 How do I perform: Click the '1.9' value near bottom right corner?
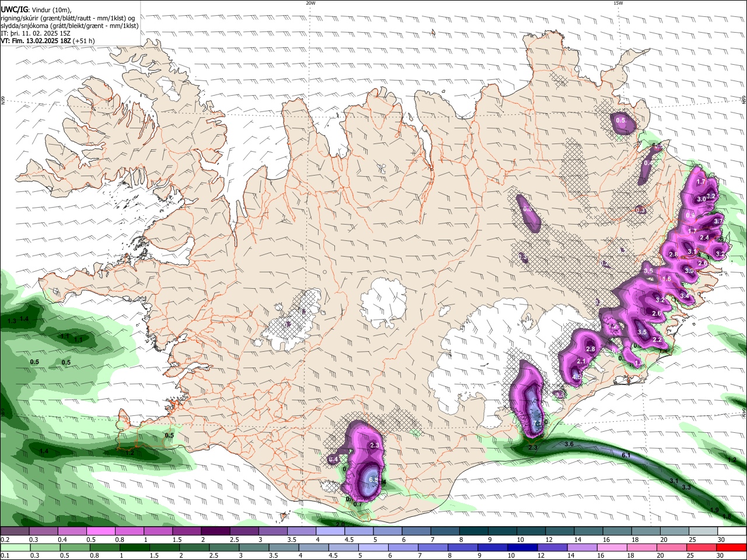[714, 510]
